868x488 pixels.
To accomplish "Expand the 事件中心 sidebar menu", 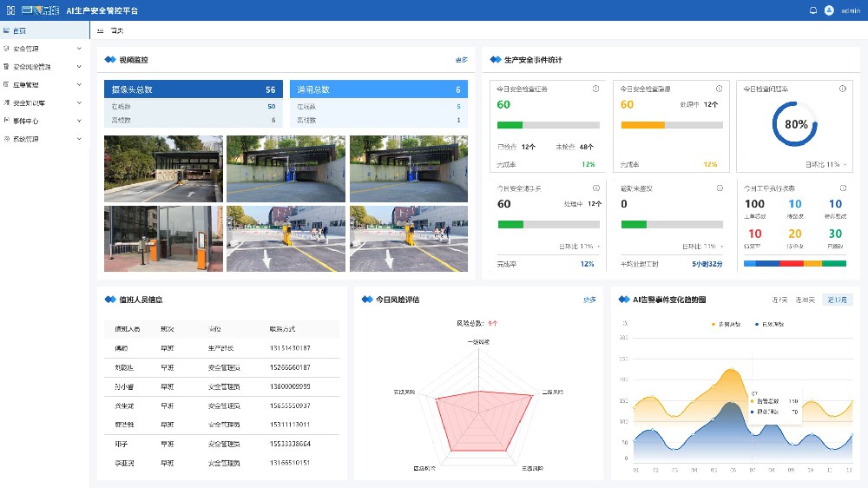I will click(x=43, y=122).
